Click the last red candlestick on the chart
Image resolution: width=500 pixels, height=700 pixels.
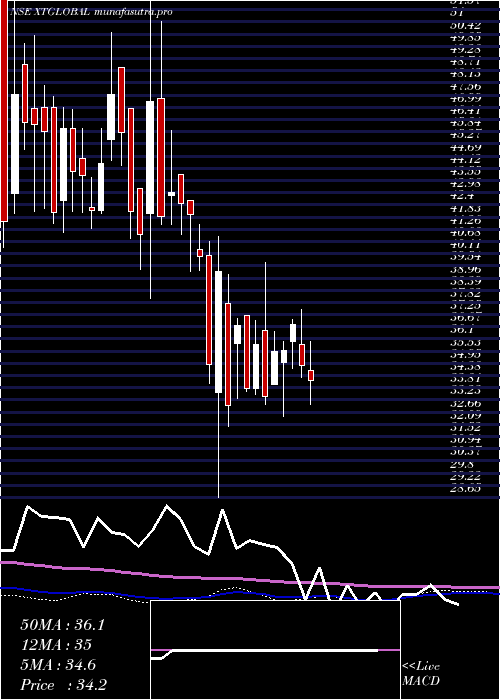[311, 375]
